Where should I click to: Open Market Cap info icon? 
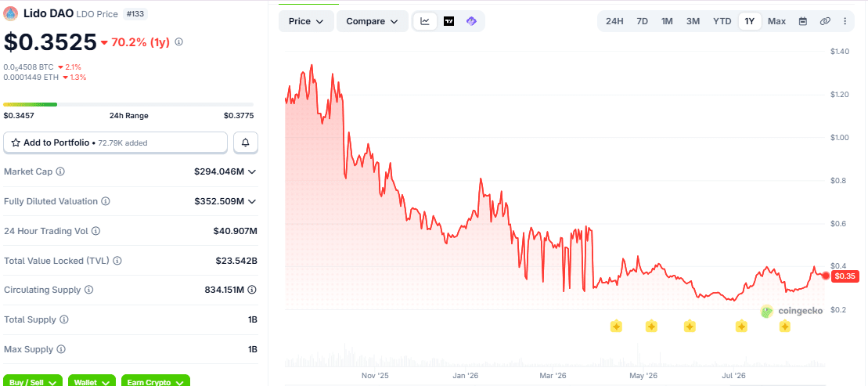click(x=60, y=171)
